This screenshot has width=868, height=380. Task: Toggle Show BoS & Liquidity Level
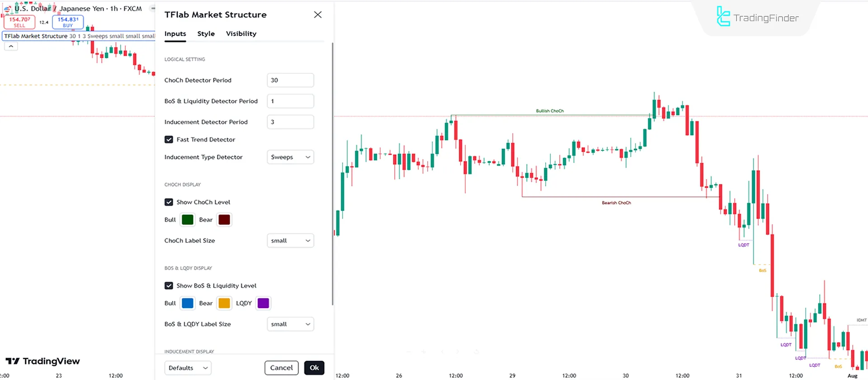(x=169, y=285)
